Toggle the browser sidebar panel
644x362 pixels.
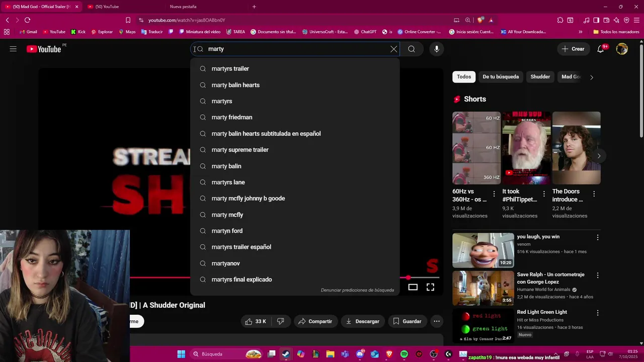pyautogui.click(x=596, y=20)
